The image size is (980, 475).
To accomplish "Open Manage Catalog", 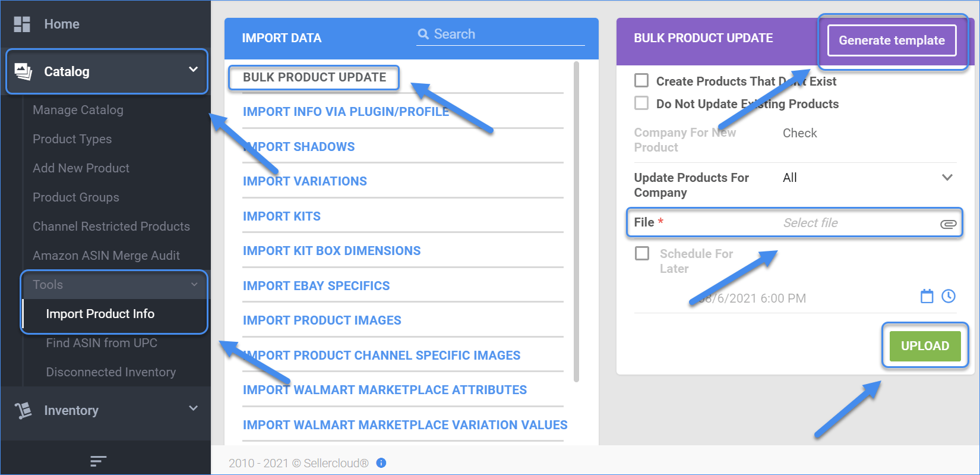I will [x=78, y=110].
